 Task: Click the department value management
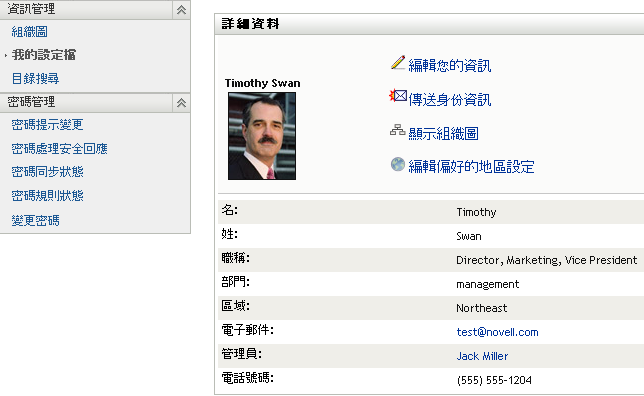pyautogui.click(x=488, y=284)
